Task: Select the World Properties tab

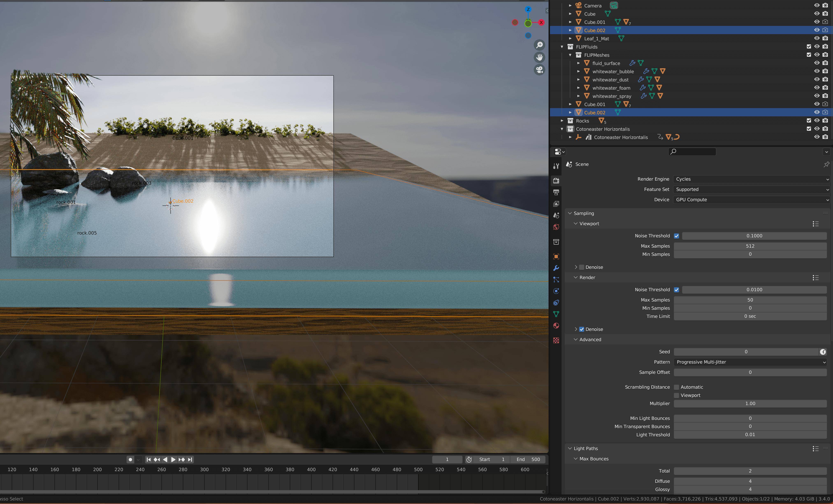Action: point(556,227)
